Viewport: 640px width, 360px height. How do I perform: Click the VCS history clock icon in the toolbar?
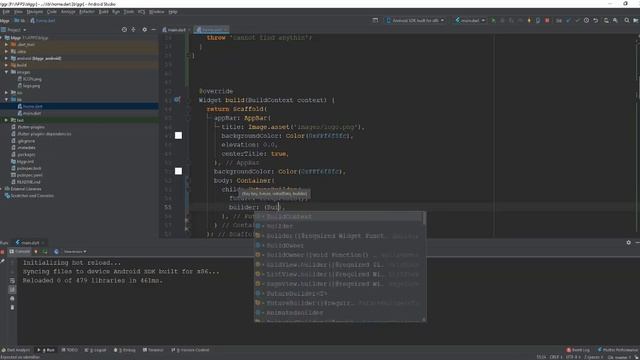coord(586,20)
